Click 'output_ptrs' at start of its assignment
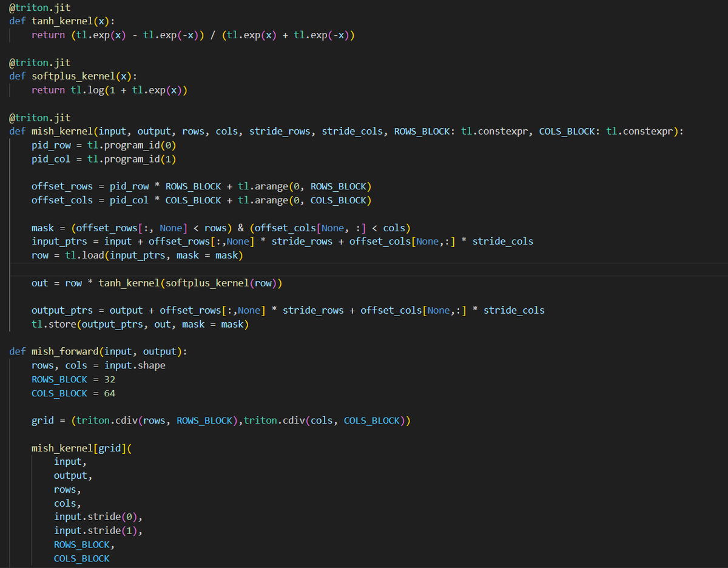 tap(62, 311)
